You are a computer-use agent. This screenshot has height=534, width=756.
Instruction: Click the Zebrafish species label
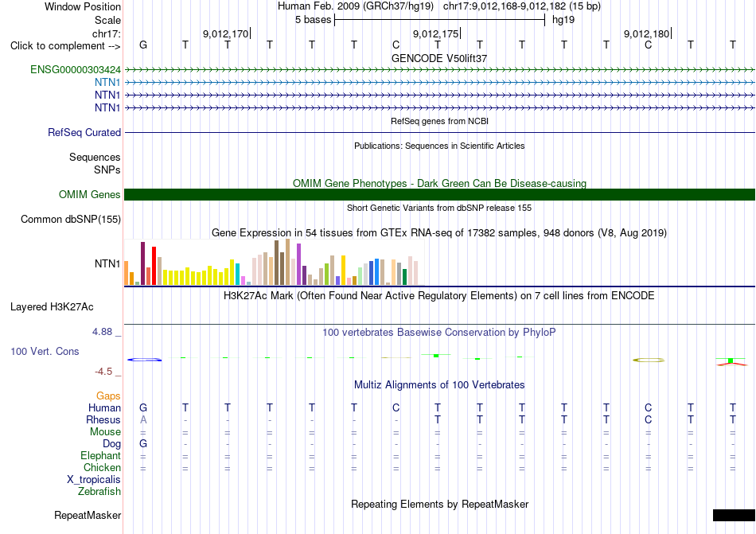(99, 492)
